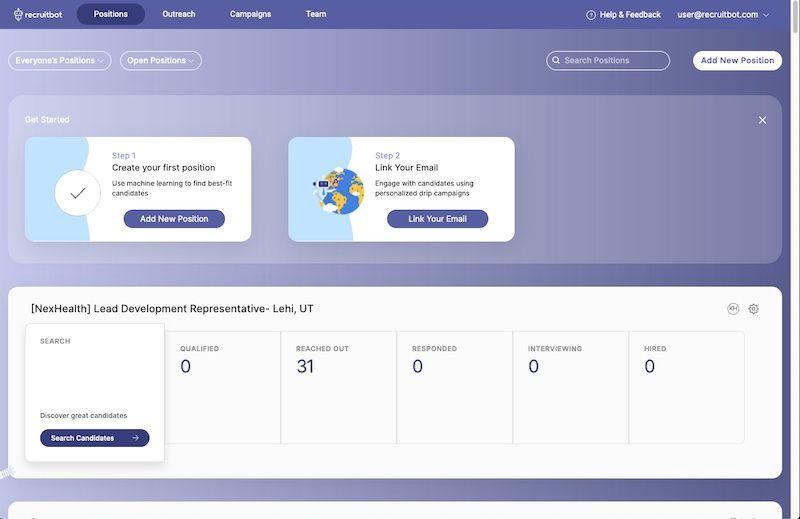800x519 pixels.
Task: Click the globe illustration in Step 2
Action: (339, 191)
